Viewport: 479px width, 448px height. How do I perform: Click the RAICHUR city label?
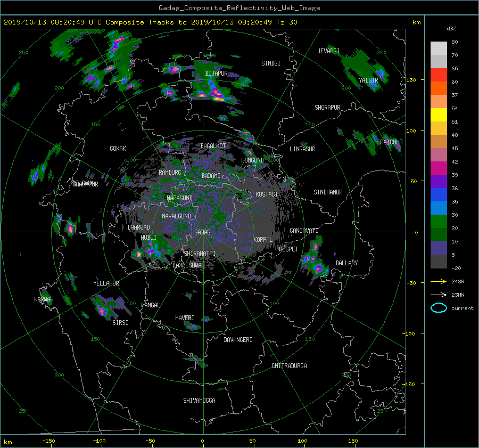click(x=391, y=142)
